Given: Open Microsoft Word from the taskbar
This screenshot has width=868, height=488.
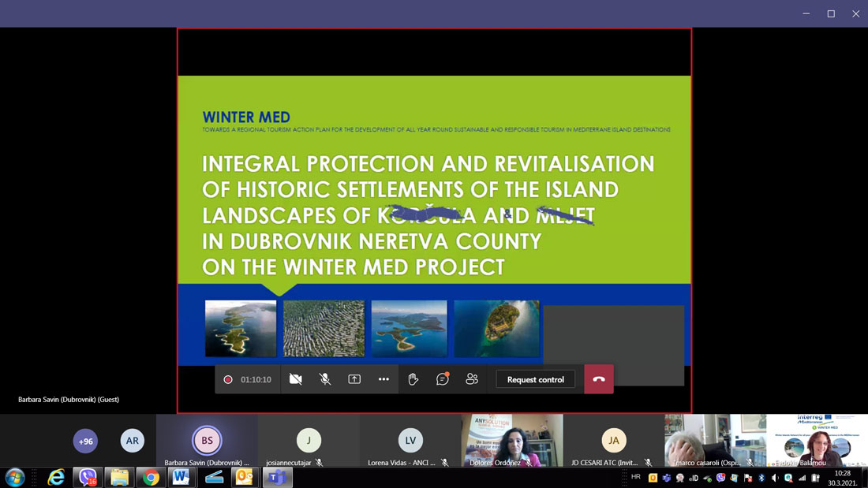Looking at the screenshot, I should pyautogui.click(x=181, y=477).
